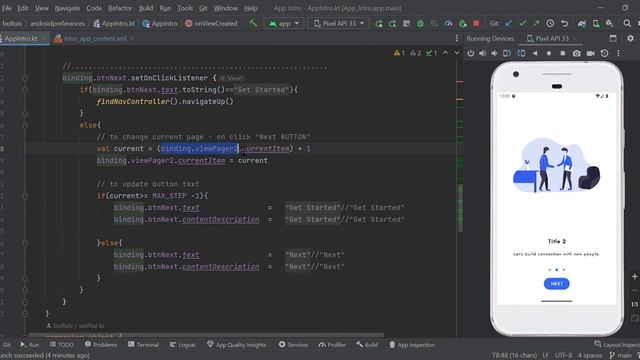Open the app run configuration dropdown
This screenshot has width=640, height=360.
(284, 23)
